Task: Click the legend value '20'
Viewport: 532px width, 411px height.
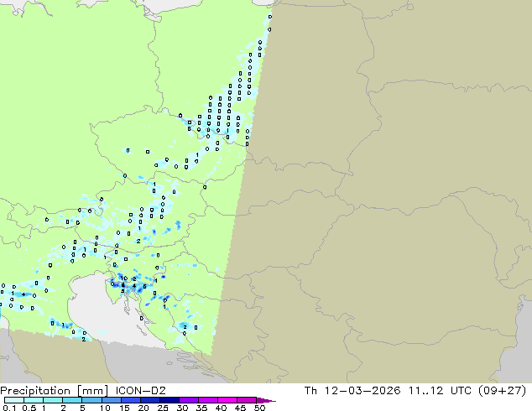Action: 143,408
